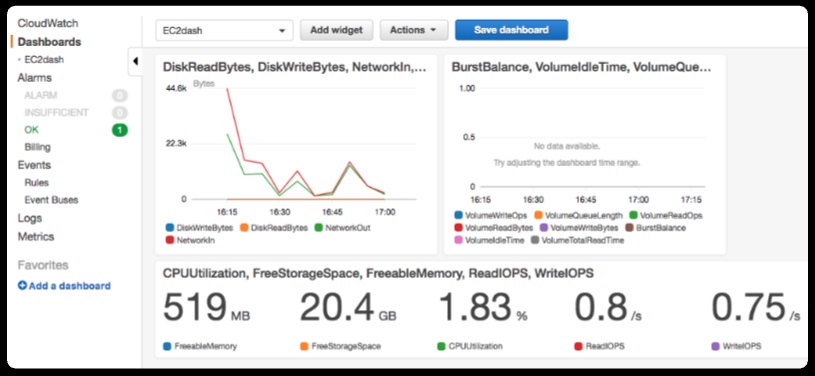815x376 pixels.
Task: Click the FreeableMemory 519 MB value
Action: tap(206, 307)
